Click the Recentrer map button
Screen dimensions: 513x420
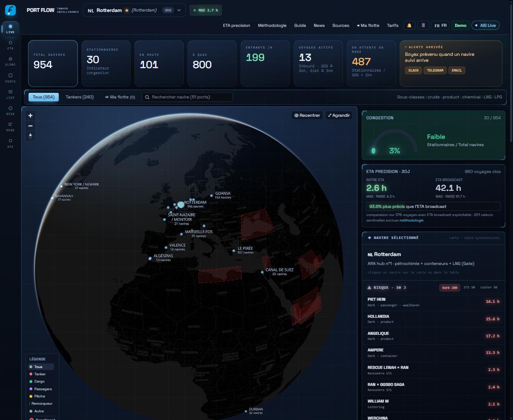click(307, 115)
